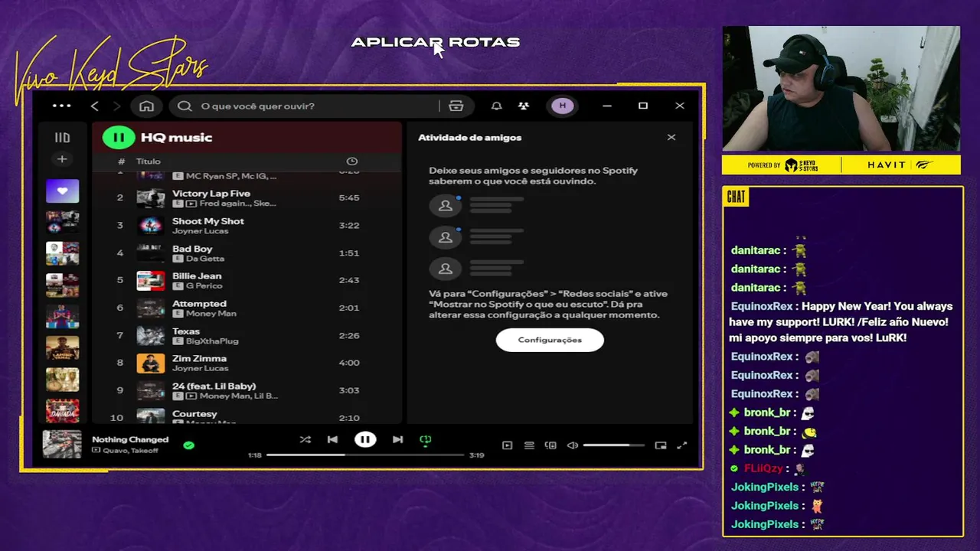Screen dimensions: 980x551
Task: Click the HQ music playlist title
Action: tap(177, 138)
